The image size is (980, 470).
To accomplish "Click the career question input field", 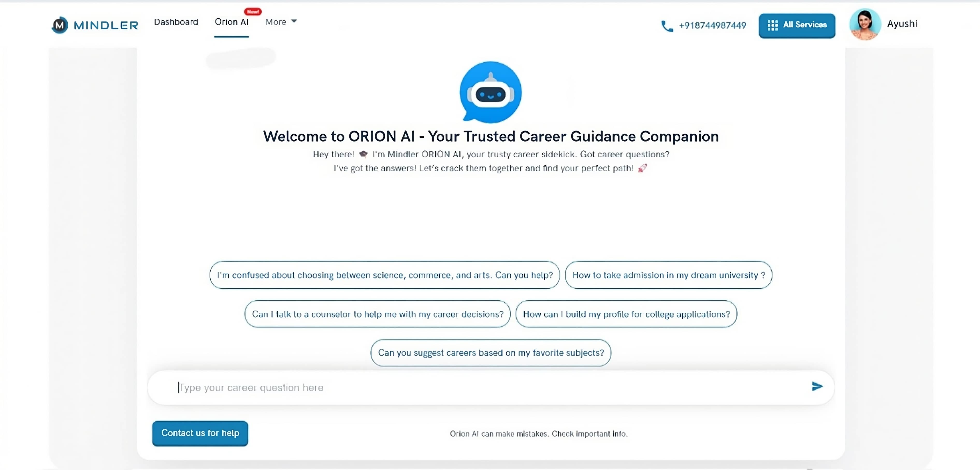I will [419, 387].
